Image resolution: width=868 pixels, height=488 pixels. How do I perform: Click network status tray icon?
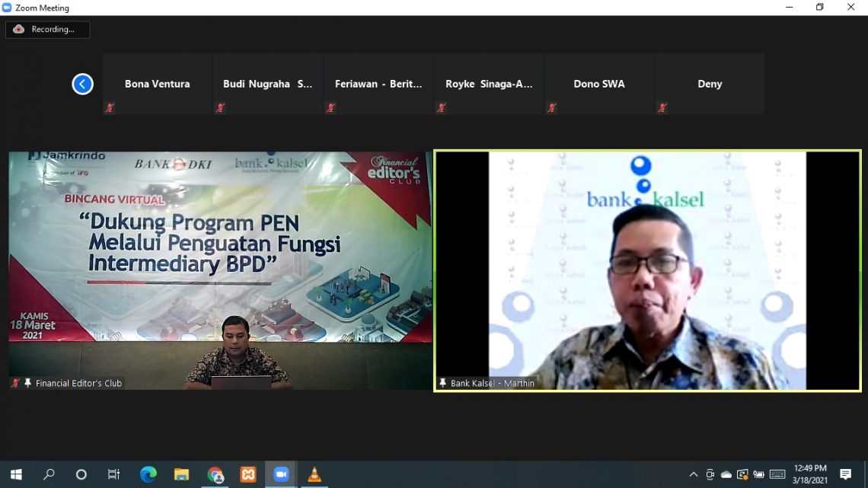742,474
